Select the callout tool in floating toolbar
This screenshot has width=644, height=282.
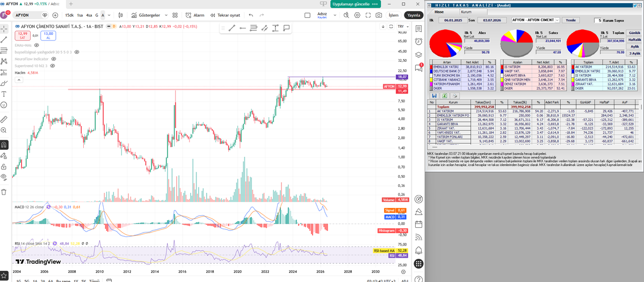coord(286,28)
